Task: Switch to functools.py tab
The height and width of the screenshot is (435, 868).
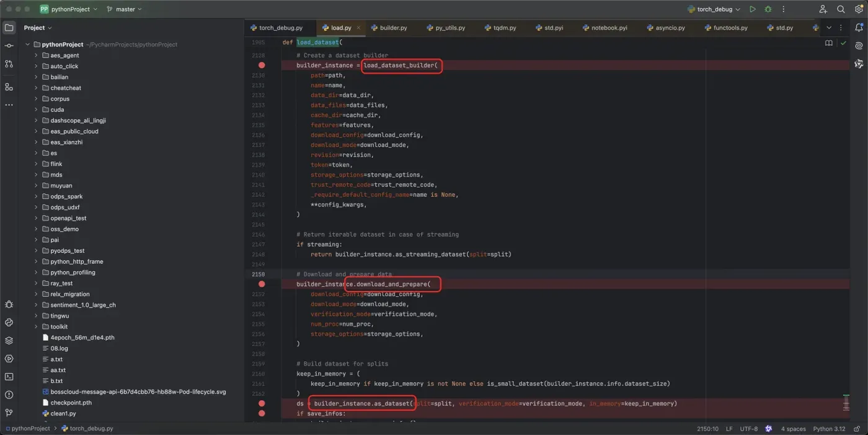Action: pos(726,28)
